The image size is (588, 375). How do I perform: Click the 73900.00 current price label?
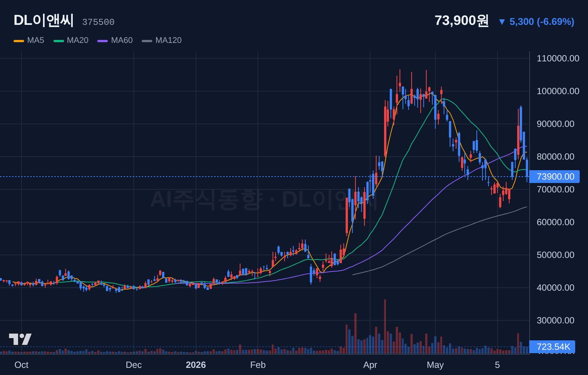[554, 177]
